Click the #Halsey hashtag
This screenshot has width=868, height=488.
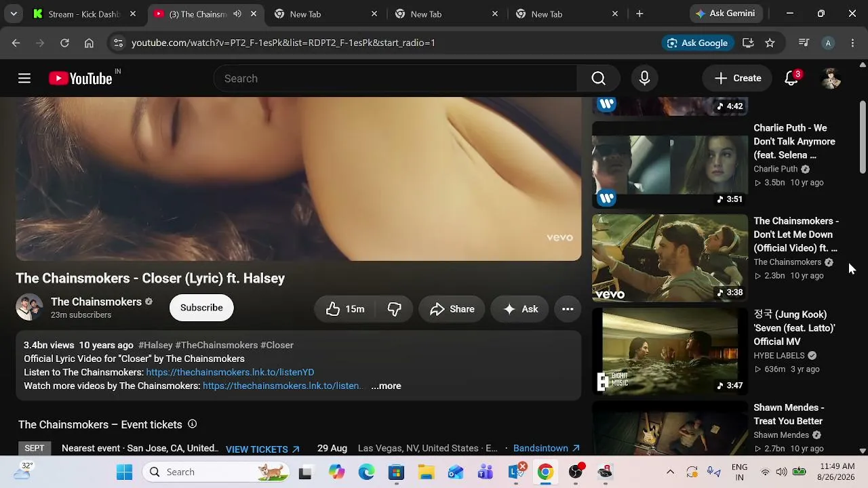tap(155, 345)
